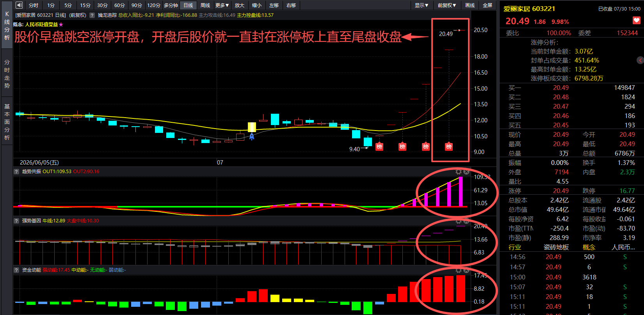Click the 14:56 trade row with 500
This screenshot has height=315, width=644.
[x=572, y=257]
